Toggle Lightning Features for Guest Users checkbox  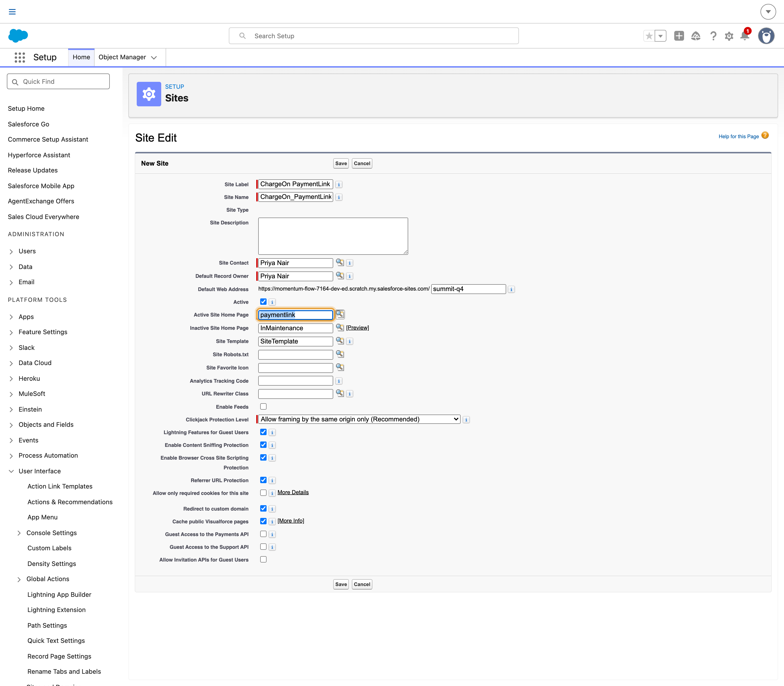tap(263, 432)
